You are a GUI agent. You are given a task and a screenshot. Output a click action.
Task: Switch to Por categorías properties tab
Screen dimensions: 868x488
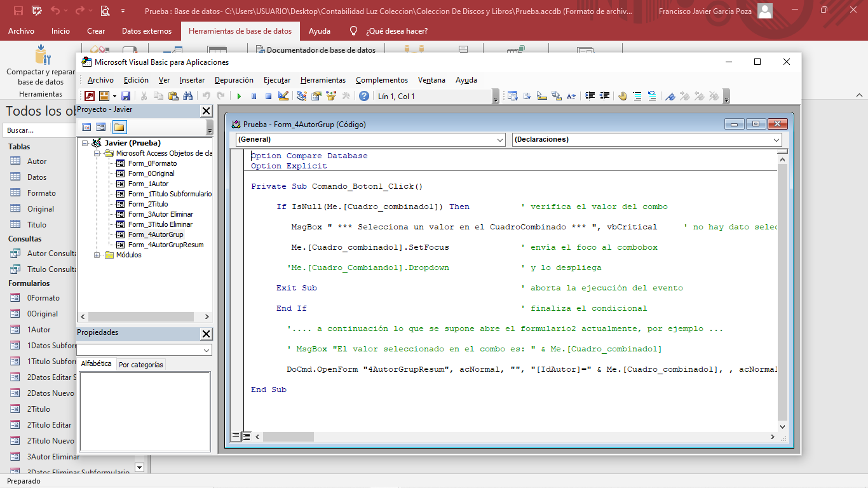pos(141,365)
